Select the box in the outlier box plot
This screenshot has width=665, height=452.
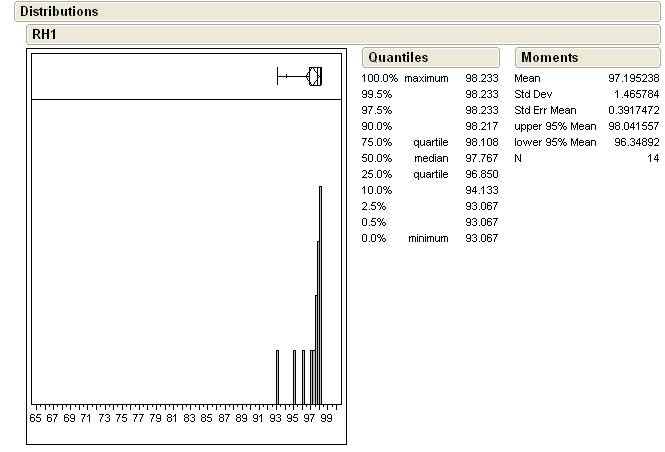315,76
